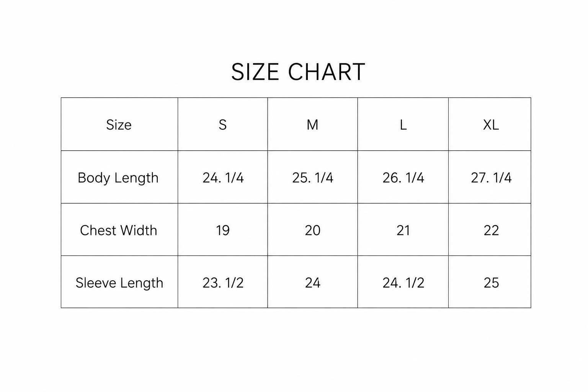Select Body Length value 26. 1/4
Image resolution: width=588 pixels, height=392 pixels.
tap(403, 178)
